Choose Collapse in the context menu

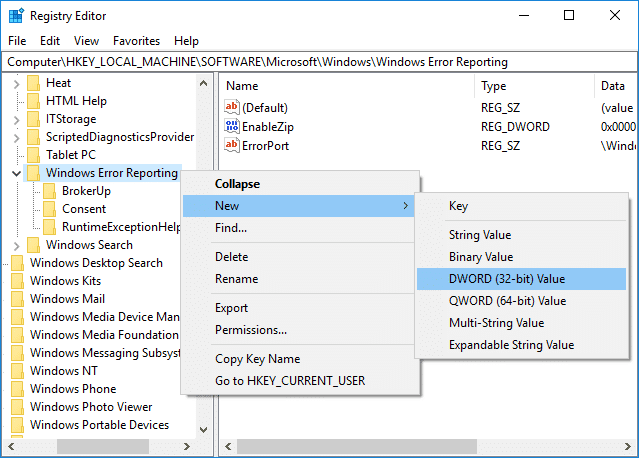[300, 184]
